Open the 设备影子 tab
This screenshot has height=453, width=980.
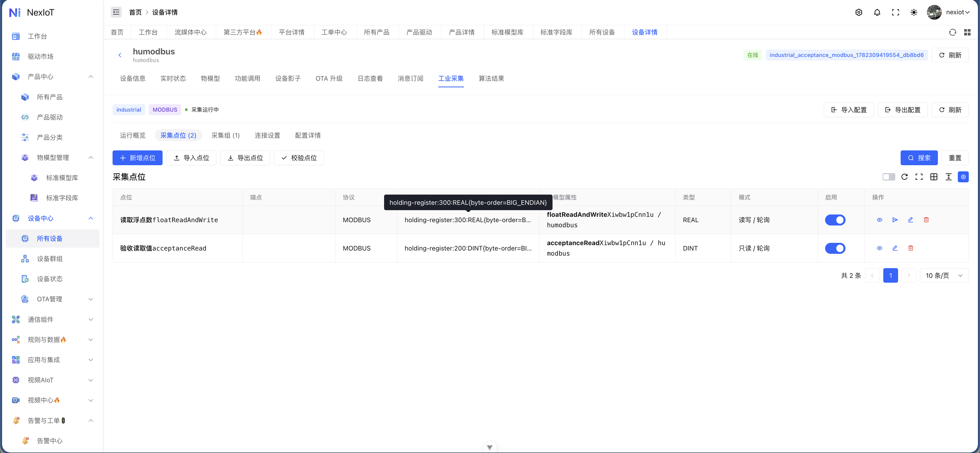288,78
